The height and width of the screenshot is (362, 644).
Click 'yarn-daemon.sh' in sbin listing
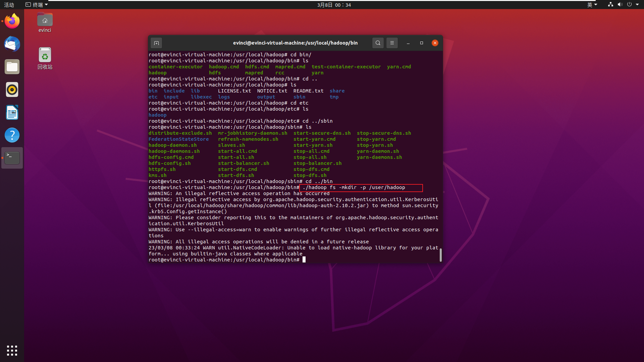378,151
